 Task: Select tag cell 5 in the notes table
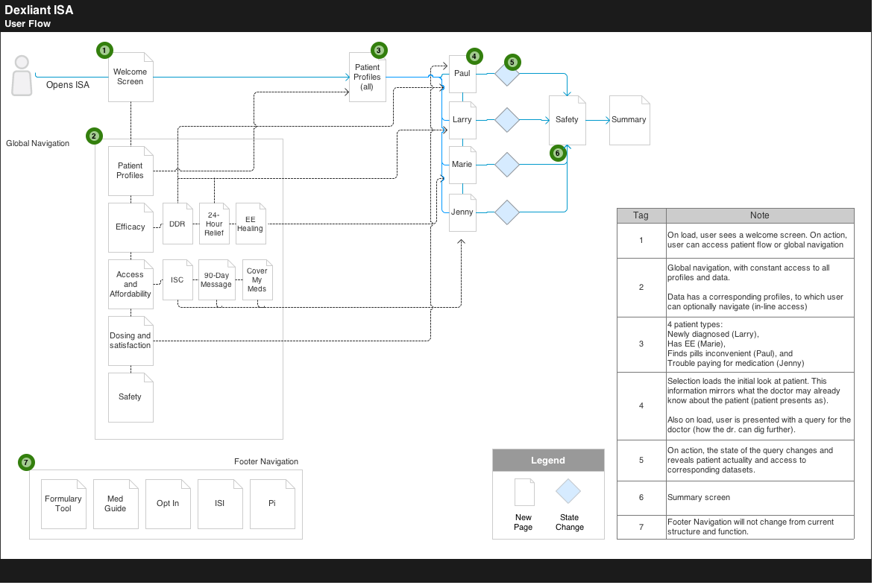click(x=641, y=461)
